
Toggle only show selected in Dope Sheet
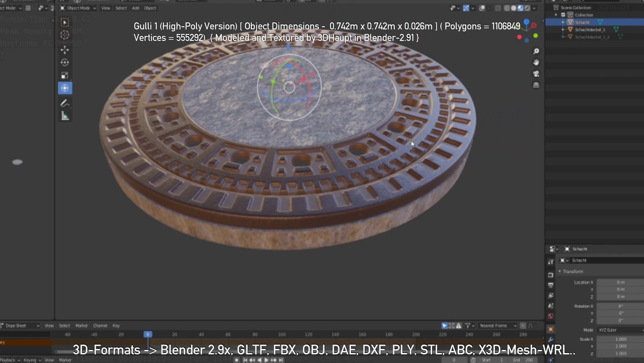coord(444,326)
